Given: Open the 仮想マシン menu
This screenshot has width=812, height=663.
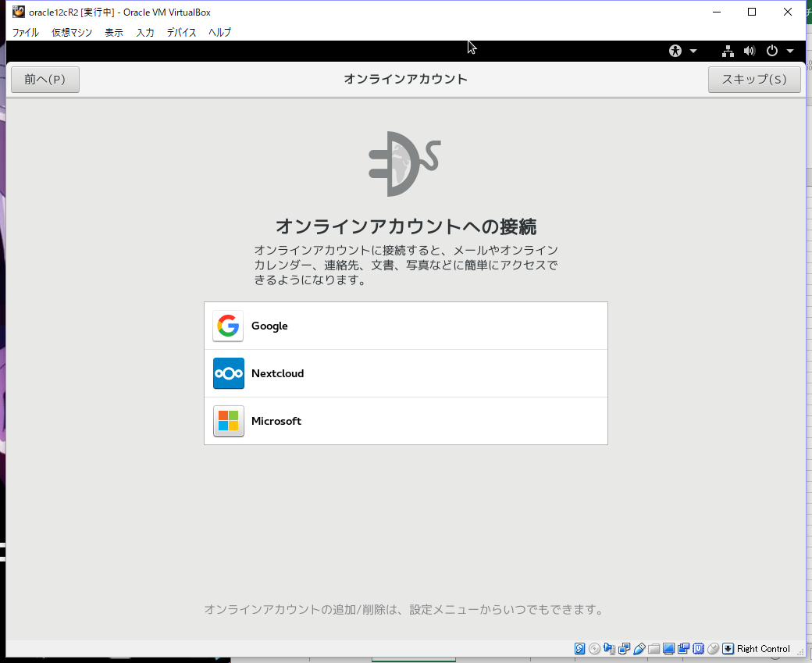Looking at the screenshot, I should point(71,32).
